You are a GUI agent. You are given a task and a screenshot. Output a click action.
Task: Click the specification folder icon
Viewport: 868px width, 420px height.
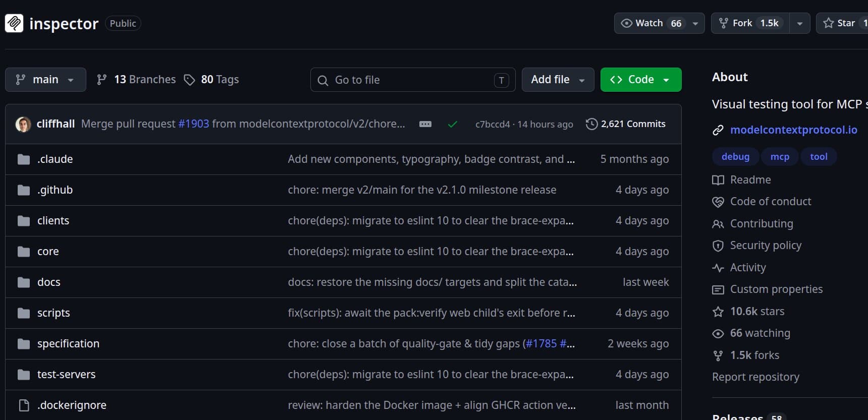24,344
